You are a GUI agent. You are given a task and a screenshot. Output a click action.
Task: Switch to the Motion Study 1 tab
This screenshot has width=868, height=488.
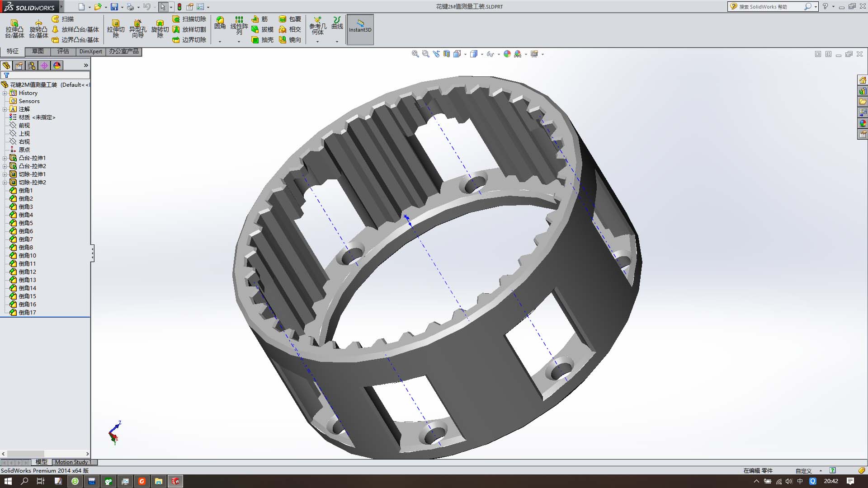click(74, 462)
